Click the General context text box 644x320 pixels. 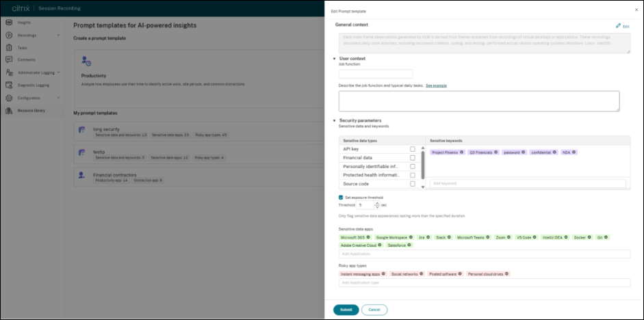(x=485, y=42)
